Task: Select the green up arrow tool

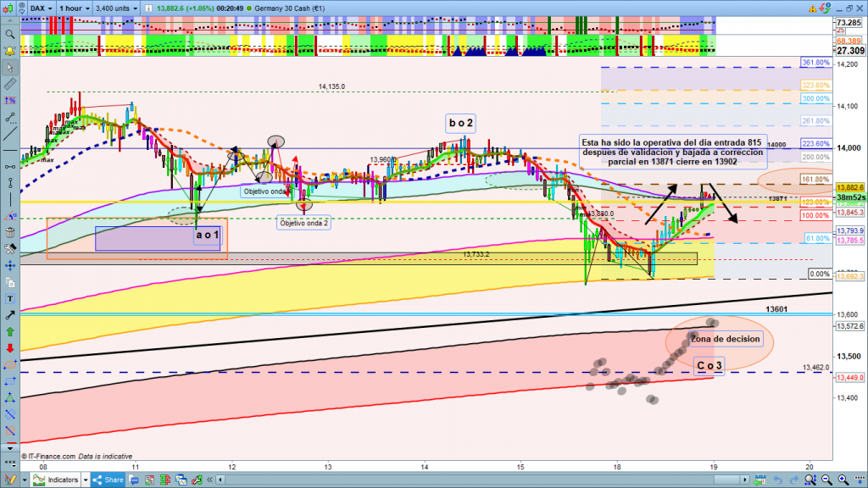Action: coord(9,330)
